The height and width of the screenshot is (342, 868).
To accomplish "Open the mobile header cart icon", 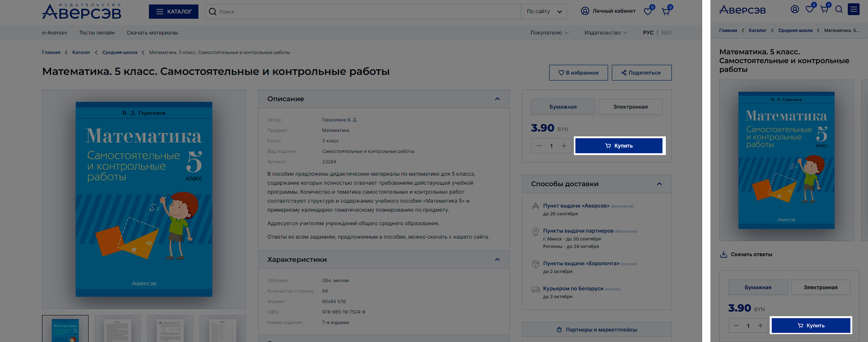I will [x=824, y=9].
